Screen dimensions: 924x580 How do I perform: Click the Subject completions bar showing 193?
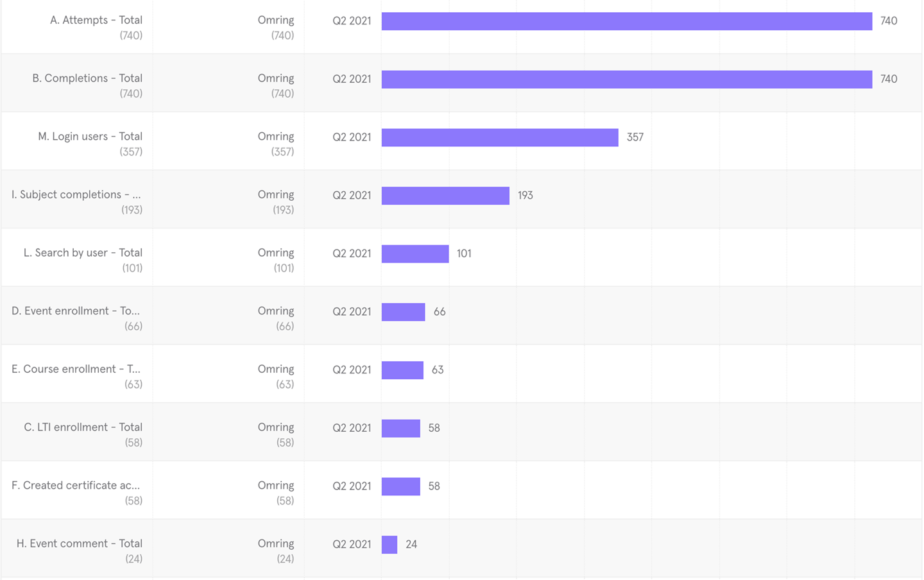tap(445, 196)
